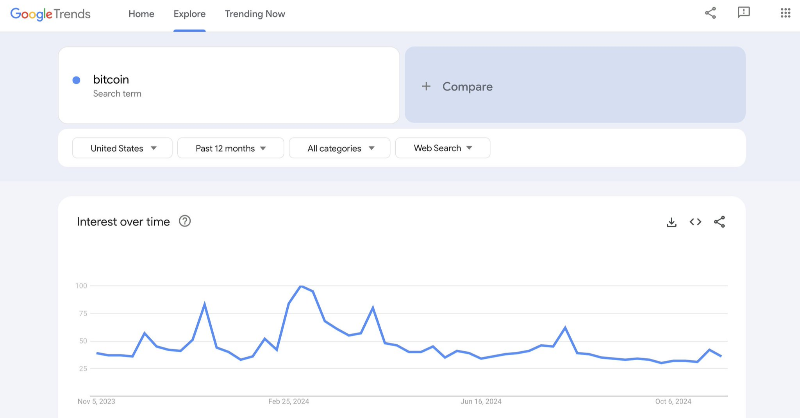Screen dimensions: 800x418
Task: Select the Explore tab
Action: 189,14
